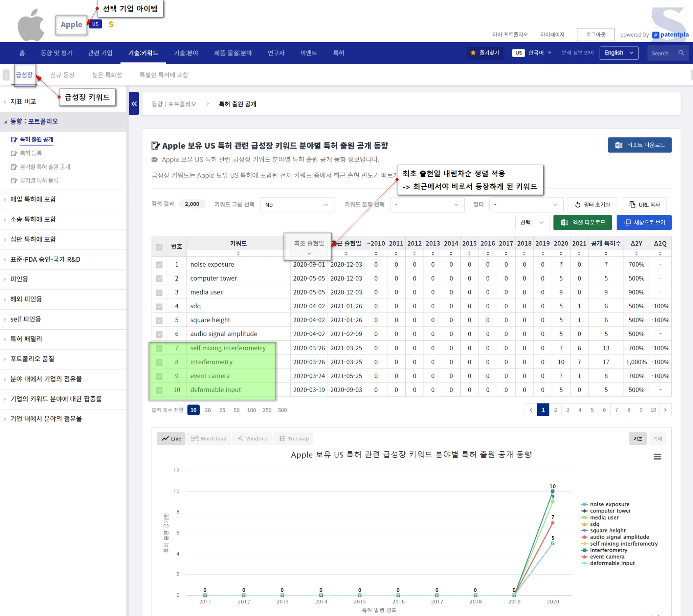
Task: Toggle media user legend color marker
Action: [584, 518]
